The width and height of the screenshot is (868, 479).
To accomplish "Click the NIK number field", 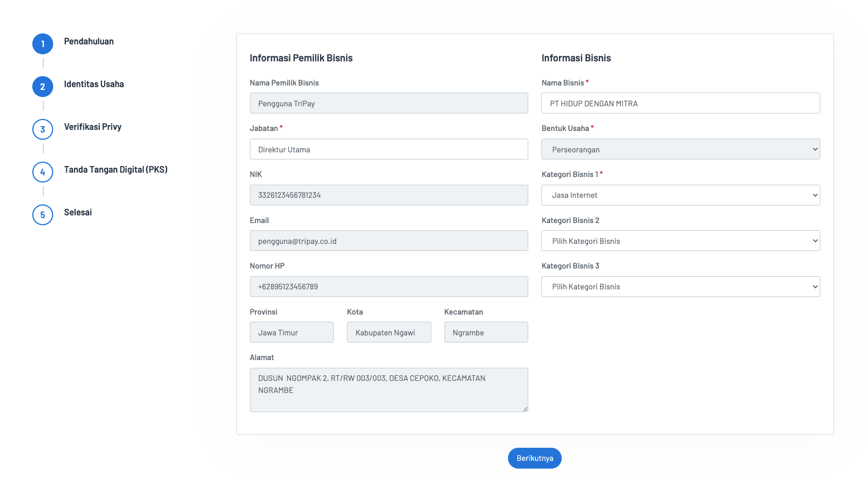I will tap(389, 195).
